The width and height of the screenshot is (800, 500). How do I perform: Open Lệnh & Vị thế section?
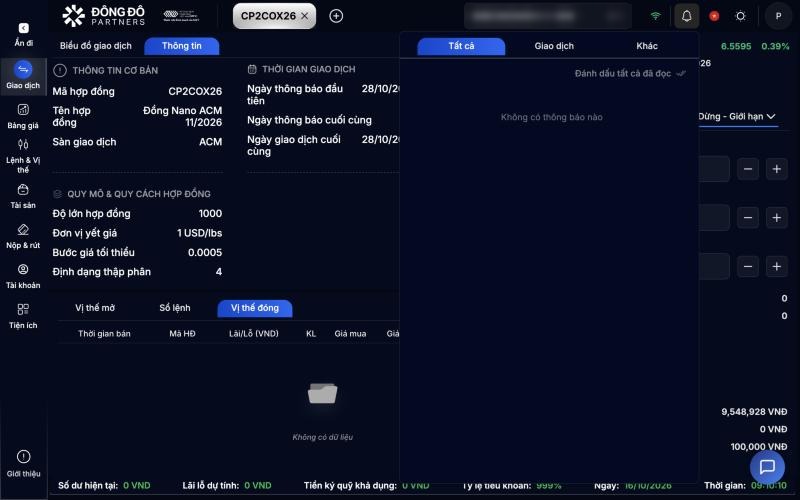23,156
